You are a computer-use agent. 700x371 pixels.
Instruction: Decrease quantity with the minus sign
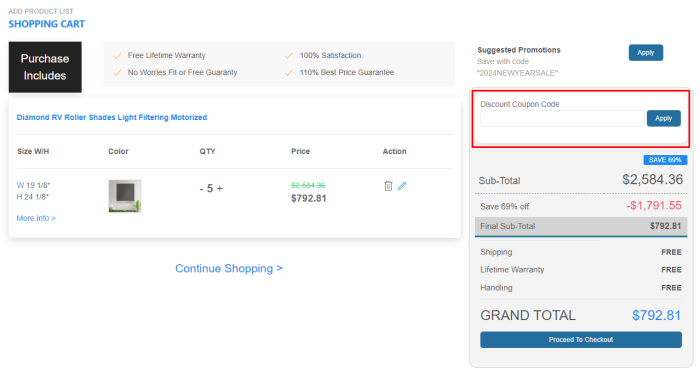point(202,189)
